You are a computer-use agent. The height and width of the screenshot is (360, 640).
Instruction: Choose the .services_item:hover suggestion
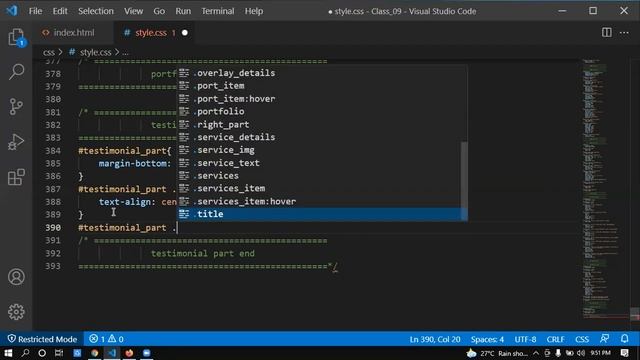[x=320, y=201]
